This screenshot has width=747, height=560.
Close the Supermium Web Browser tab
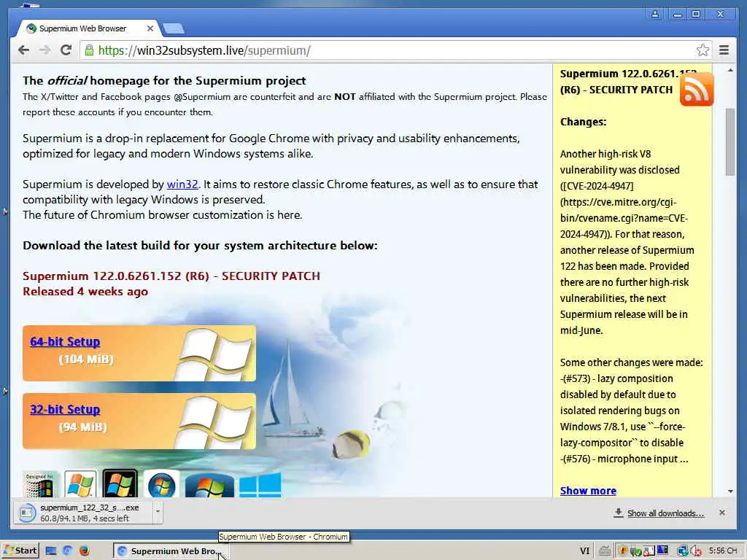[x=150, y=28]
